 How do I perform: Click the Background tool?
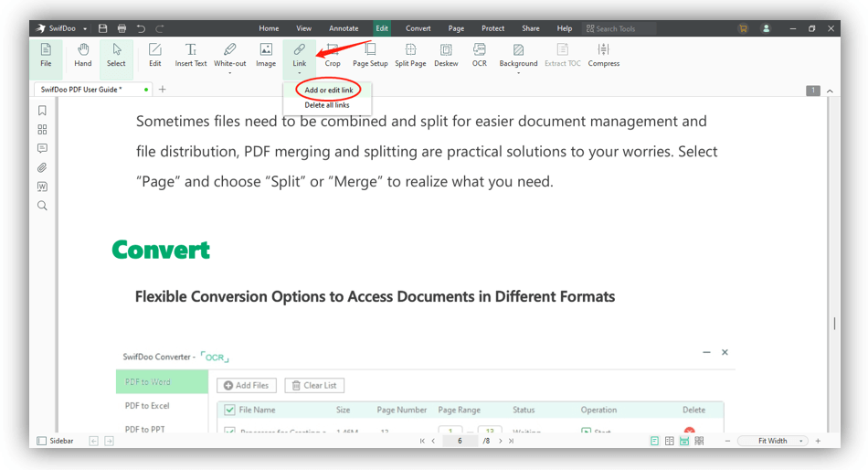tap(518, 55)
